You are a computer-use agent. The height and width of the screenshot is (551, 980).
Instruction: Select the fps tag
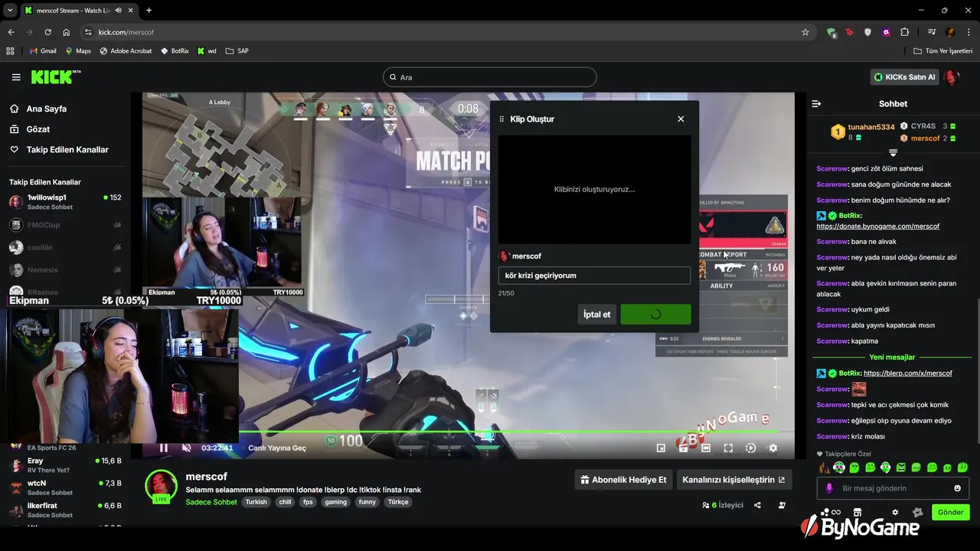(x=308, y=502)
